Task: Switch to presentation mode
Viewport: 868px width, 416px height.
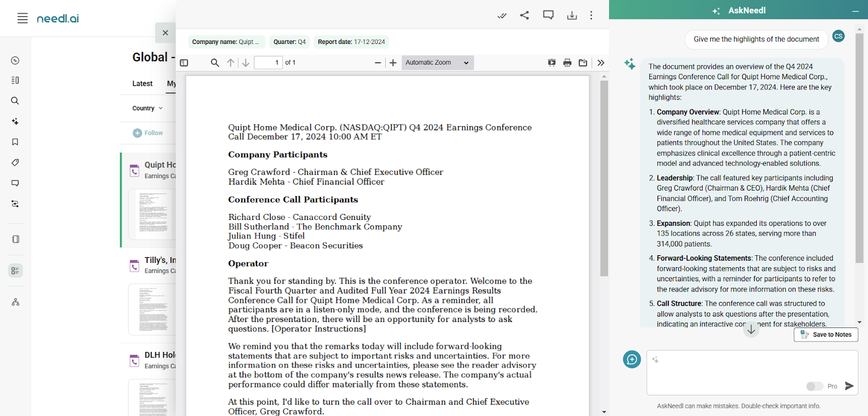Action: [x=552, y=63]
